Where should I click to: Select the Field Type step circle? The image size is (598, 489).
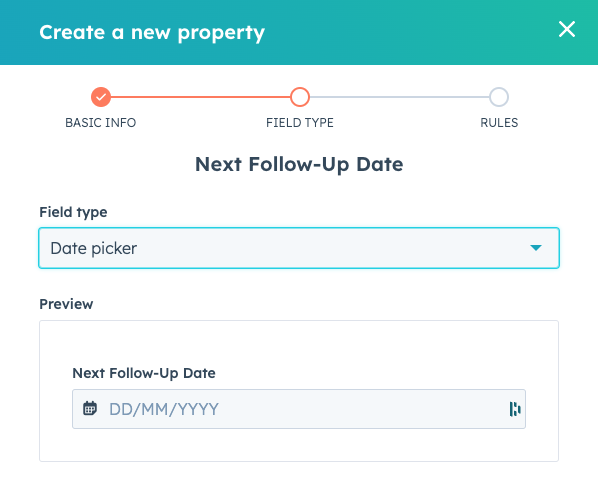(x=300, y=97)
